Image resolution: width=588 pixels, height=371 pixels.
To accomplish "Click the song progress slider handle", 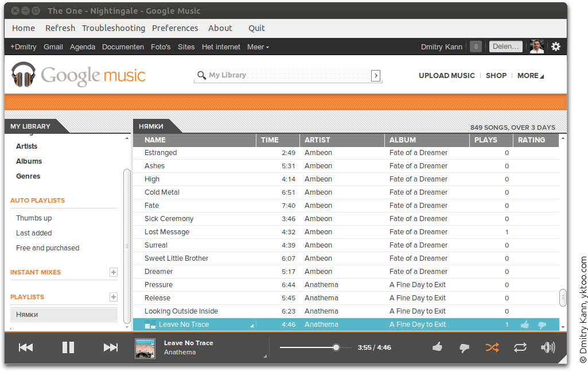I will pos(336,347).
